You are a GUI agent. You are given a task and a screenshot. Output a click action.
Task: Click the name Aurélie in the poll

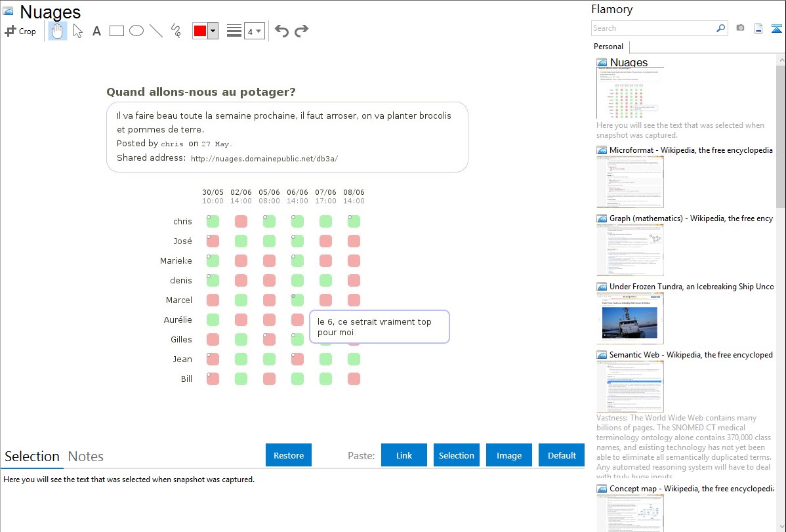[x=177, y=320]
